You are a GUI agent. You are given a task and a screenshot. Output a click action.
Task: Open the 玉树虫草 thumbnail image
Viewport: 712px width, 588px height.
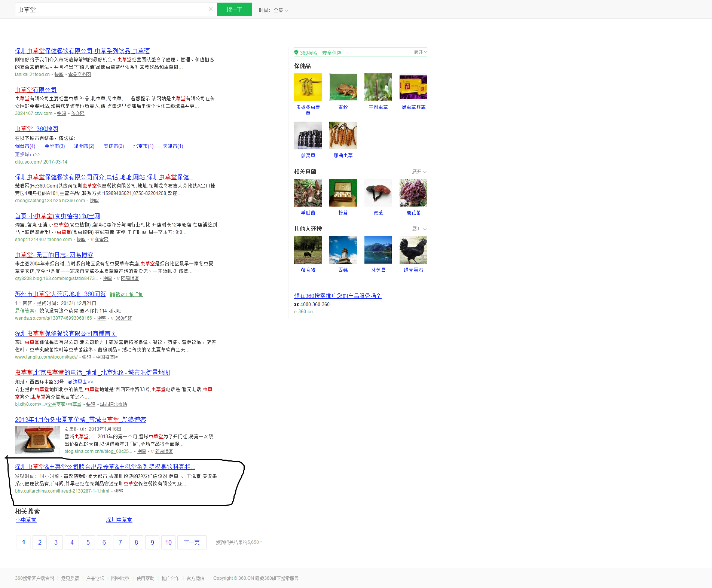coord(378,87)
